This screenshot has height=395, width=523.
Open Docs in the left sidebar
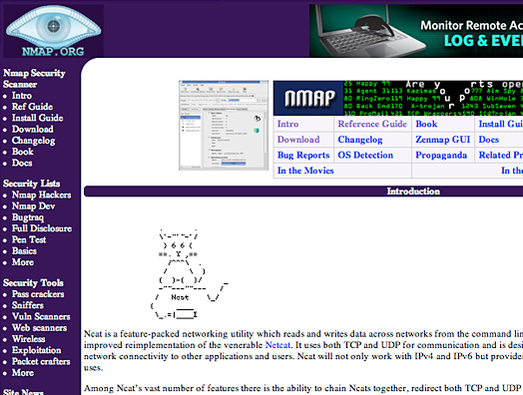(x=22, y=163)
